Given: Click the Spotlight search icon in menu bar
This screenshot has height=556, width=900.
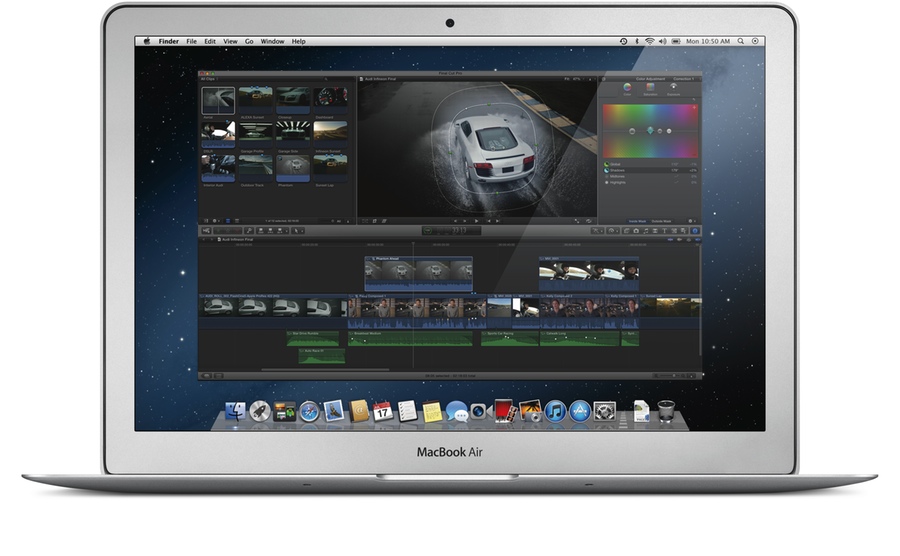Looking at the screenshot, I should (x=740, y=41).
